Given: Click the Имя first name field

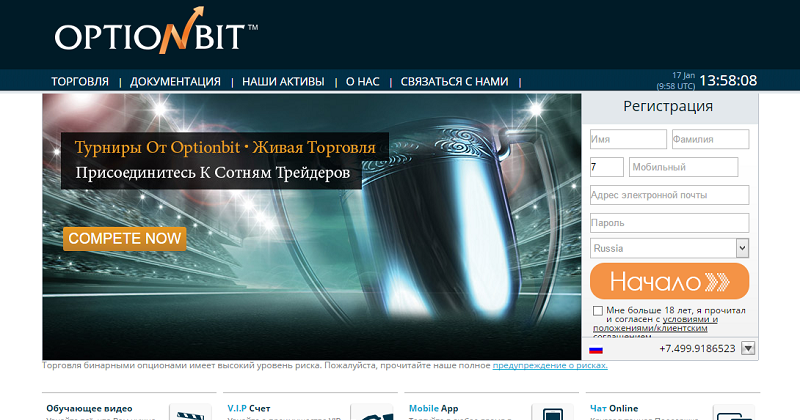Looking at the screenshot, I should pyautogui.click(x=628, y=139).
